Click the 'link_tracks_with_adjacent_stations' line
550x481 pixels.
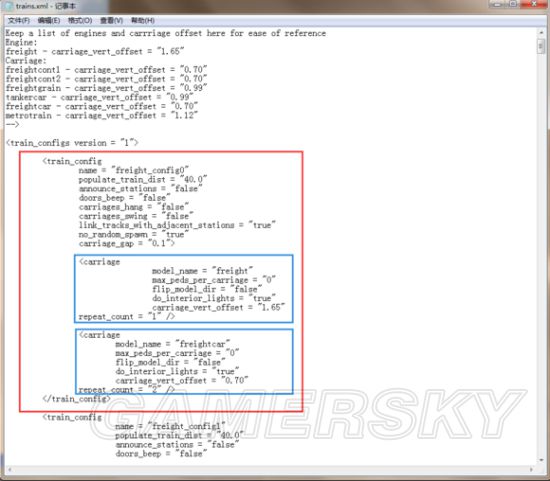point(177,225)
